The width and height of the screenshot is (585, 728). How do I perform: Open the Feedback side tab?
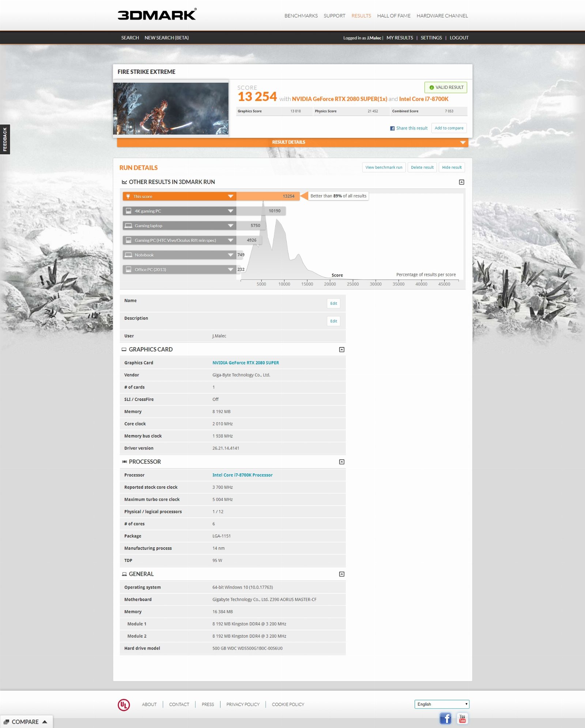pos(5,139)
